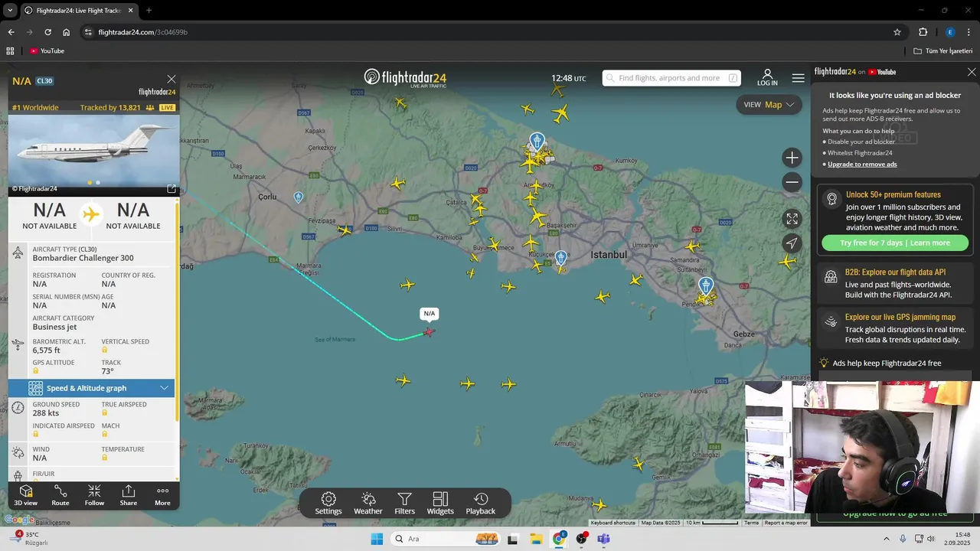Open Keyboard shortcuts link
Viewport: 980px width, 551px height.
pyautogui.click(x=612, y=523)
